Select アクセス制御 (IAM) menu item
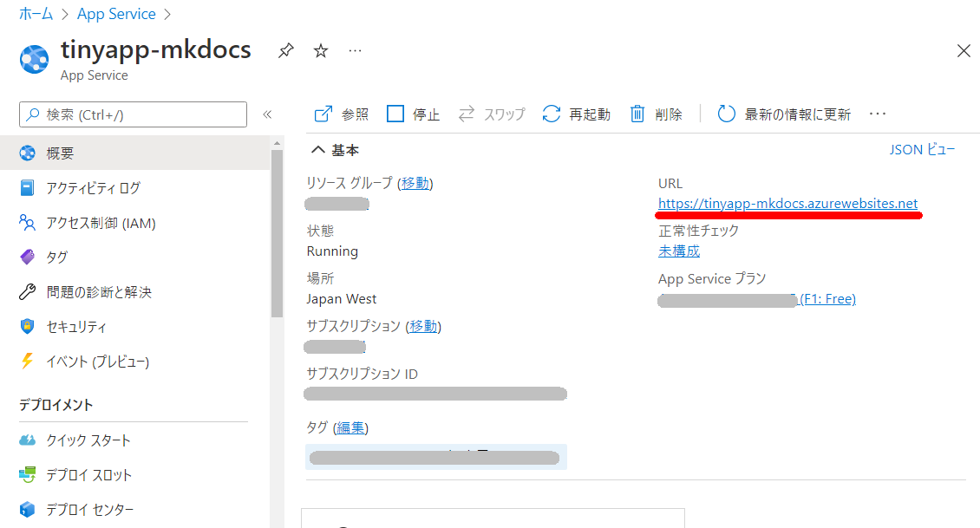Viewport: 980px width, 528px height. click(101, 223)
